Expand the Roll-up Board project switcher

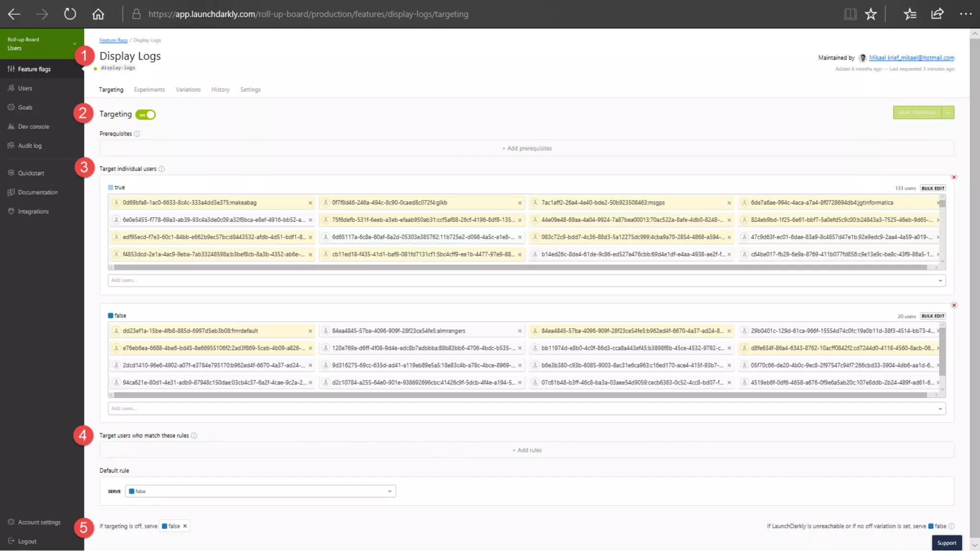pos(75,44)
